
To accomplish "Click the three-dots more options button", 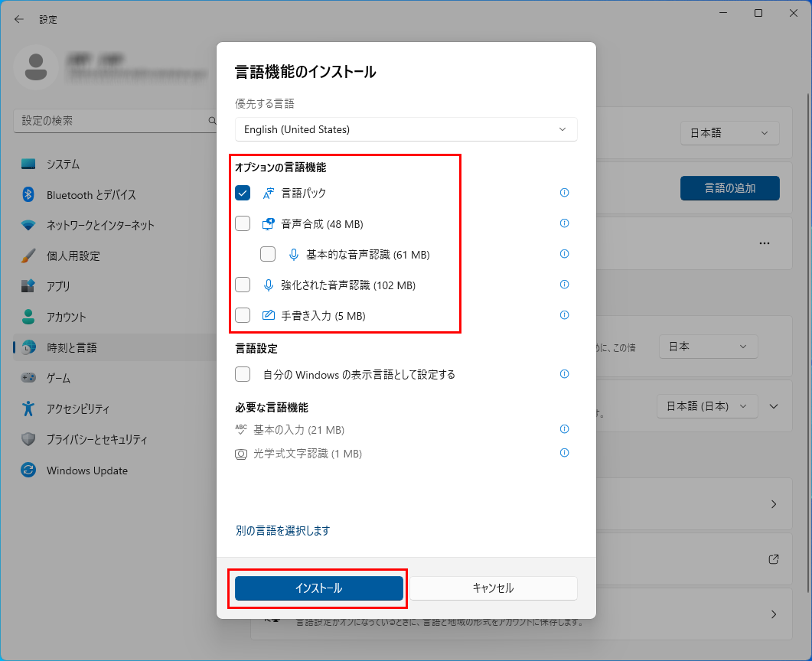I will click(x=765, y=243).
